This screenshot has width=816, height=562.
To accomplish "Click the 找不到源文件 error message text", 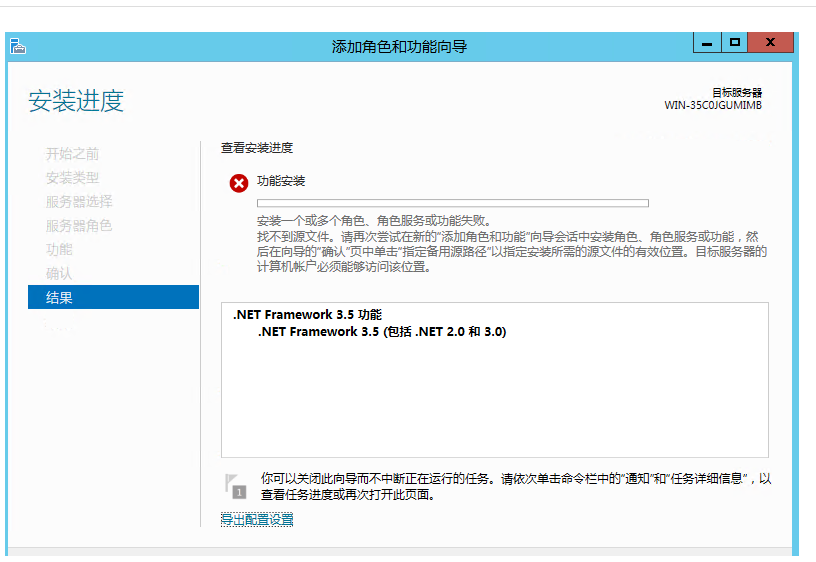I will tap(512, 252).
